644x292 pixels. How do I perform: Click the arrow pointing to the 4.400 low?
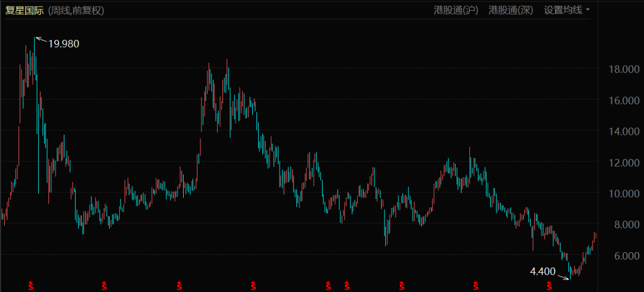tap(563, 275)
